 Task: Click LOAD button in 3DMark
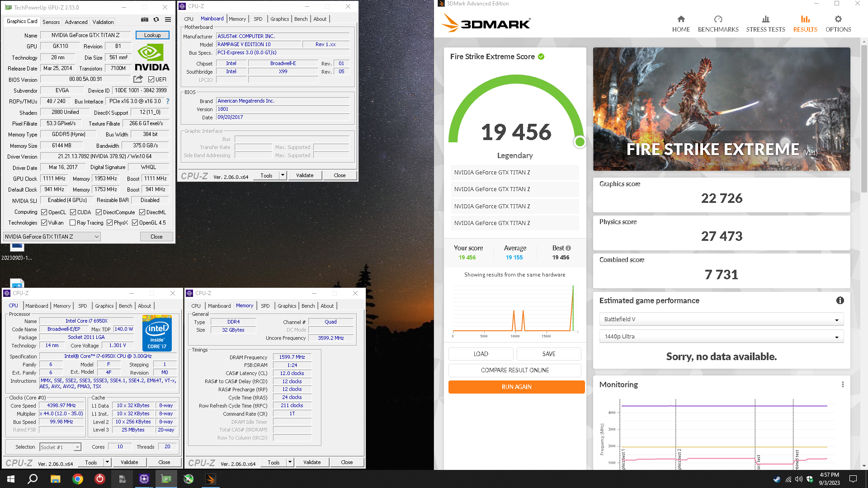481,354
